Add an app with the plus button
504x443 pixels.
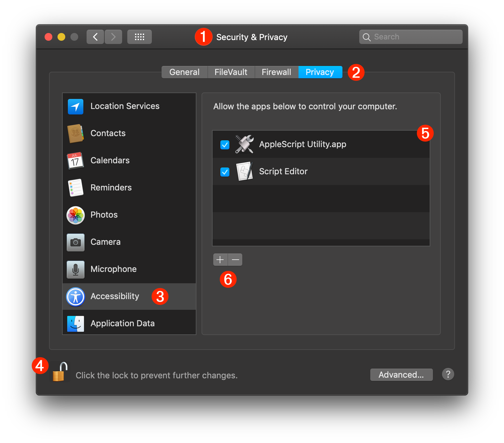(x=220, y=259)
